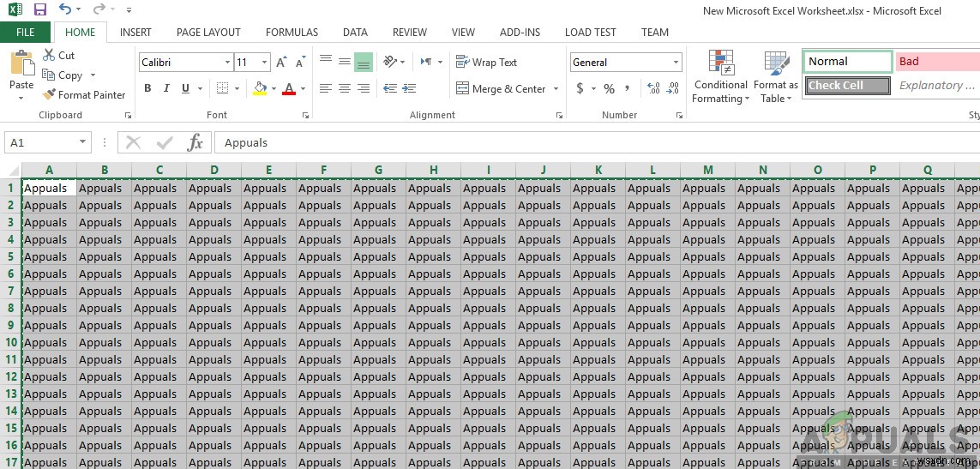Viewport: 980px width, 469px height.
Task: Click the Redo arrow icon
Action: coord(98,9)
